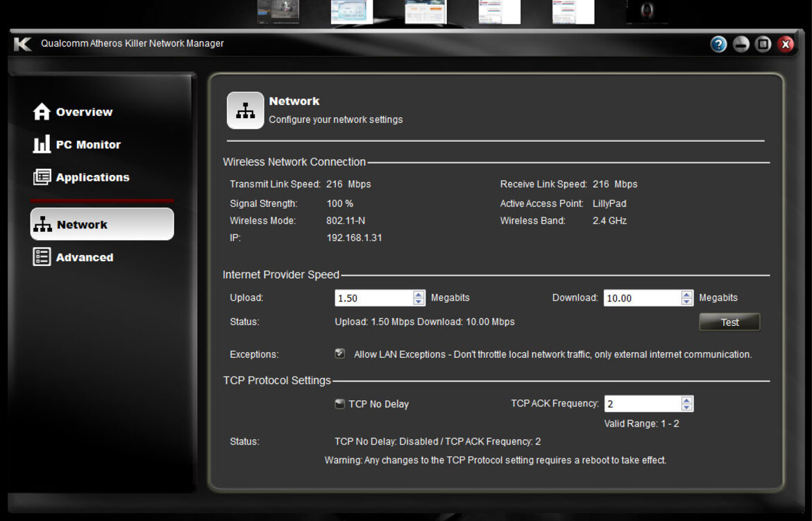The height and width of the screenshot is (521, 812).
Task: Click the TCP reboot warning text
Action: click(x=496, y=461)
